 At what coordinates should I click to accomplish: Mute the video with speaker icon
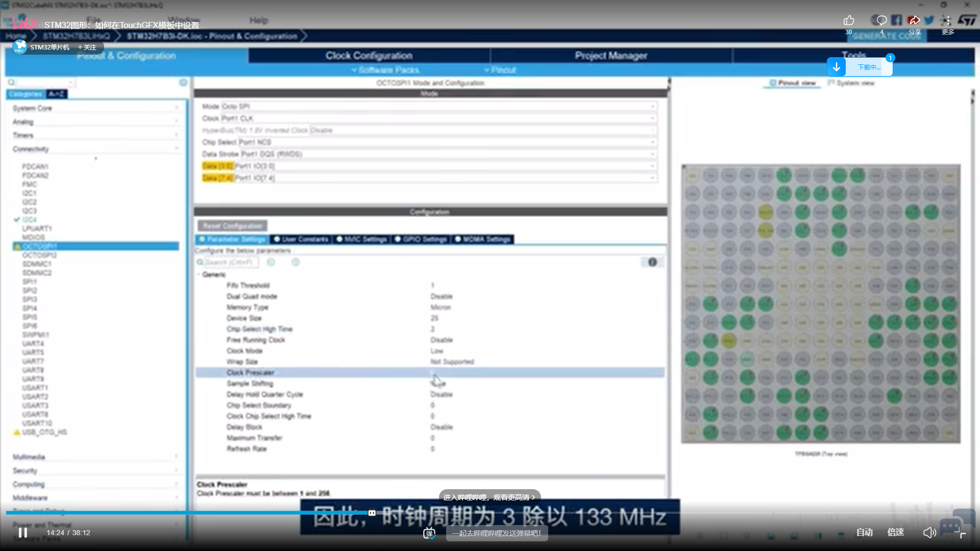click(x=929, y=533)
